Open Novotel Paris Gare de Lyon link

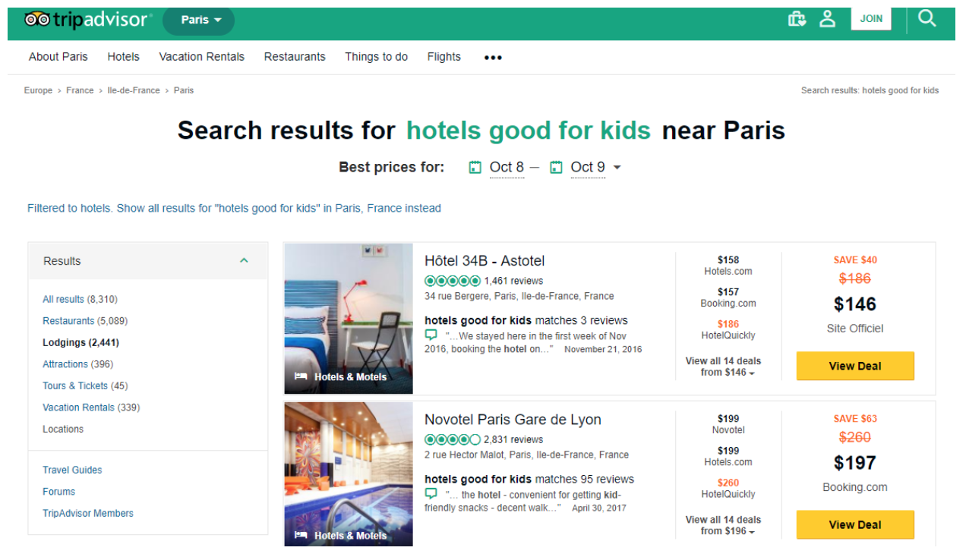point(513,420)
